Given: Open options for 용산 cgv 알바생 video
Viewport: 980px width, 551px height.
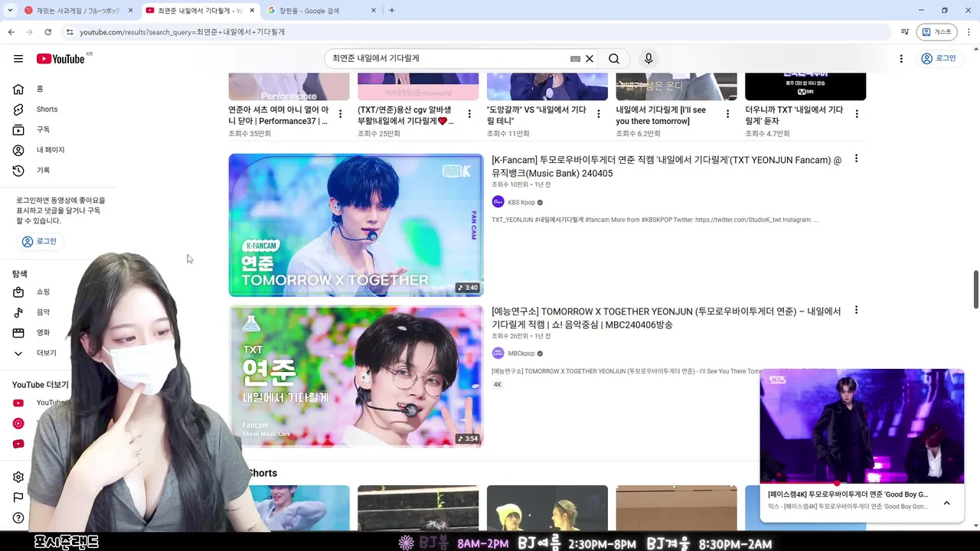Looking at the screenshot, I should pos(469,113).
